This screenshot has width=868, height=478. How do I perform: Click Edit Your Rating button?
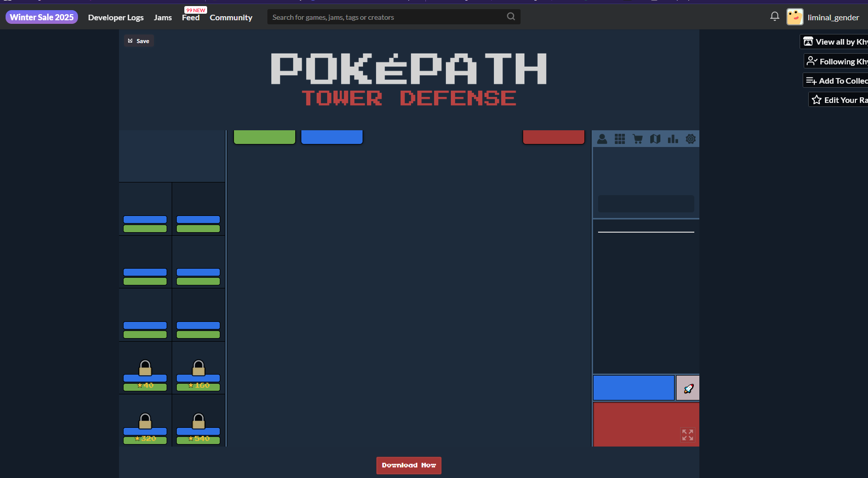tap(839, 100)
